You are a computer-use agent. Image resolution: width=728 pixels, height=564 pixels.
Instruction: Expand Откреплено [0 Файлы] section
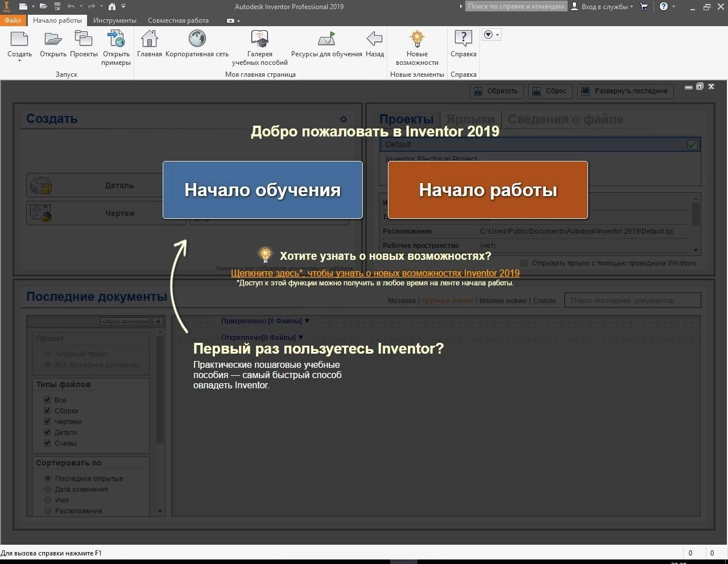click(x=301, y=337)
